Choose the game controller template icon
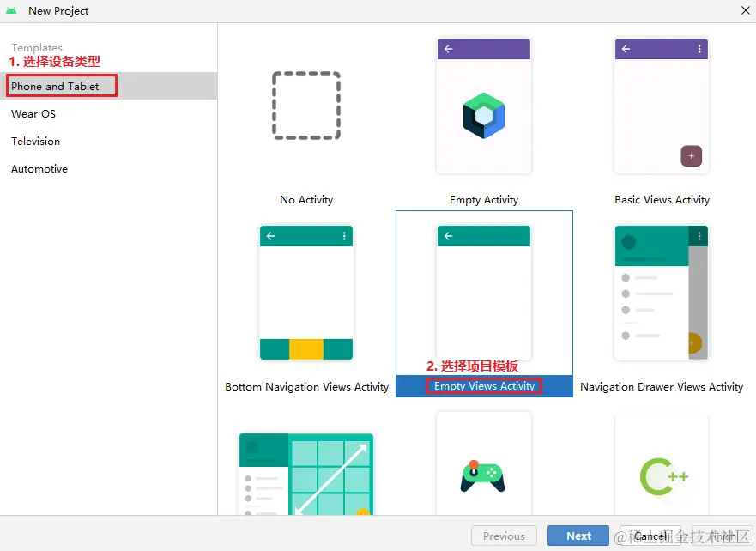The image size is (756, 551). click(x=482, y=475)
